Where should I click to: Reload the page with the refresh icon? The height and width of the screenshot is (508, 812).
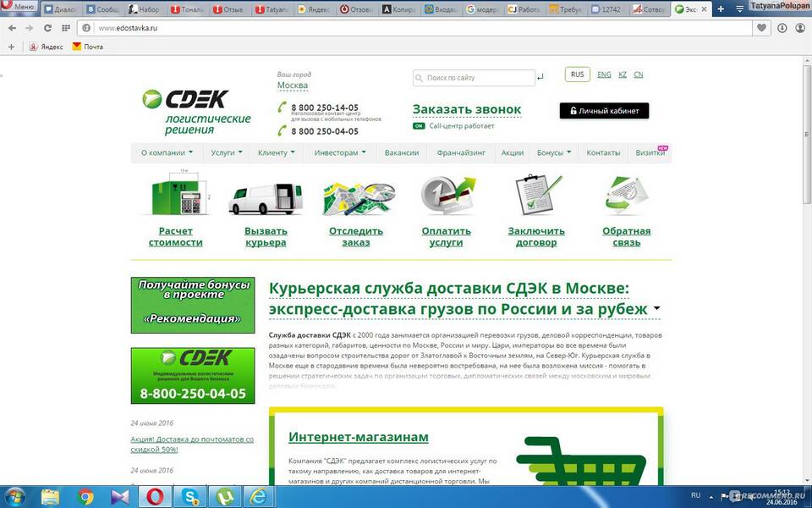[47, 28]
